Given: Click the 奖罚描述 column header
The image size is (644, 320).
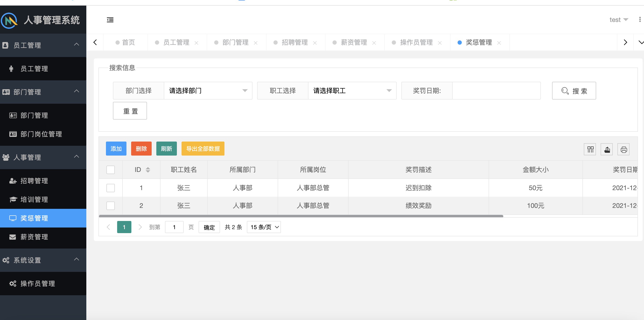Looking at the screenshot, I should pyautogui.click(x=418, y=170).
